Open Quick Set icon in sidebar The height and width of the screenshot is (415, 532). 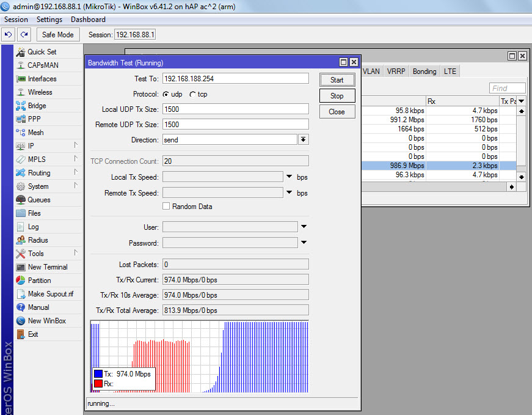tap(21, 52)
